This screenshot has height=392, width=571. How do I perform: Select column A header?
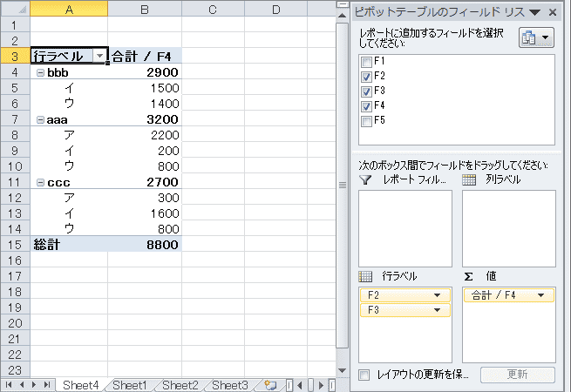coord(69,9)
